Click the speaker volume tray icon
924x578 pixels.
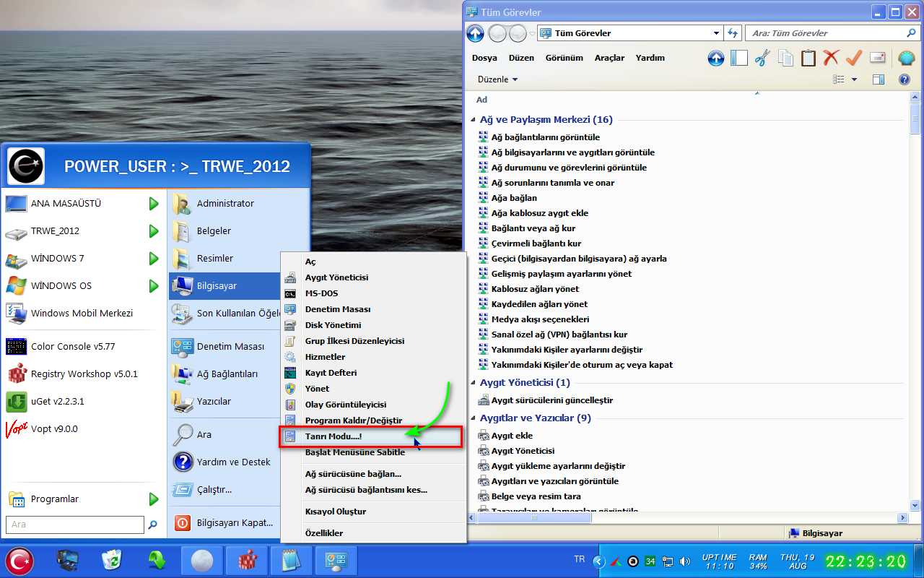[x=684, y=561]
